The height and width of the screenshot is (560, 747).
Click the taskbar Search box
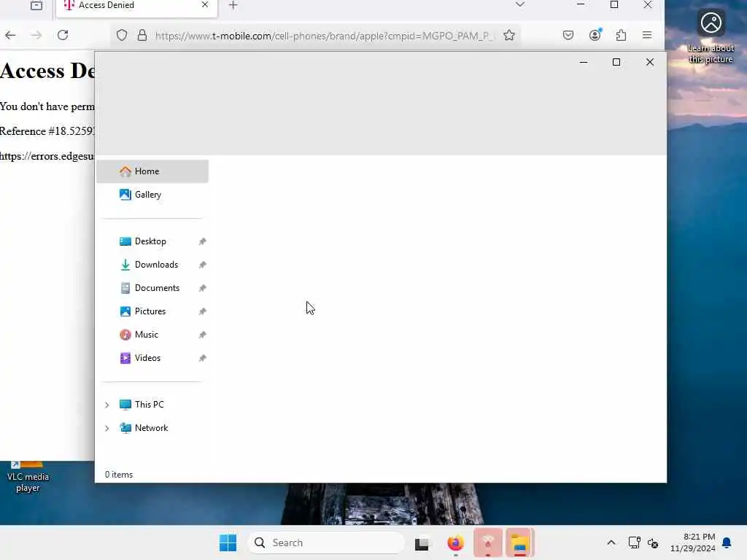(x=326, y=542)
